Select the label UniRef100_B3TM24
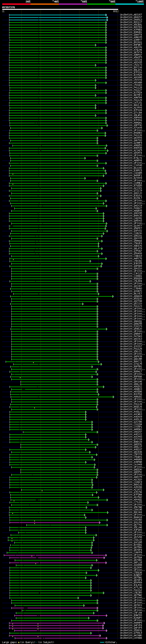Image resolution: width=146 pixels, height=644 pixels. click(x=131, y=93)
